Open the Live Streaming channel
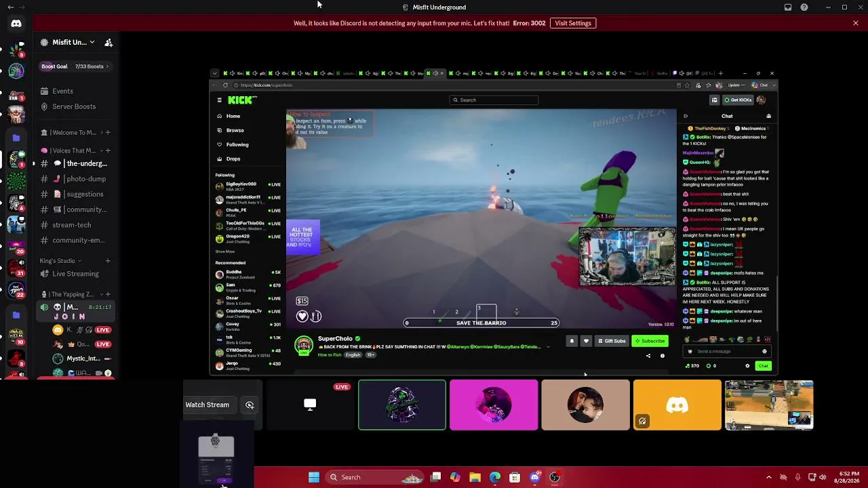 76,274
